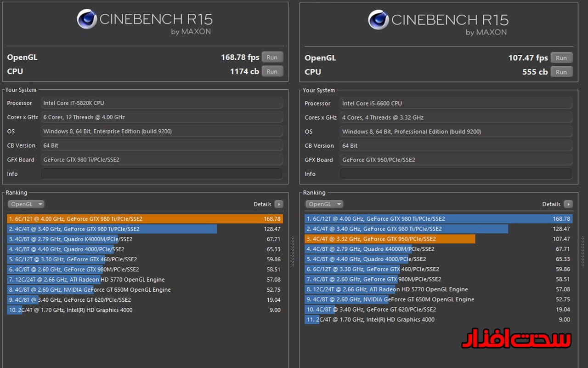588x368 pixels.
Task: Run the CPU test showing 555 cb
Action: [561, 72]
